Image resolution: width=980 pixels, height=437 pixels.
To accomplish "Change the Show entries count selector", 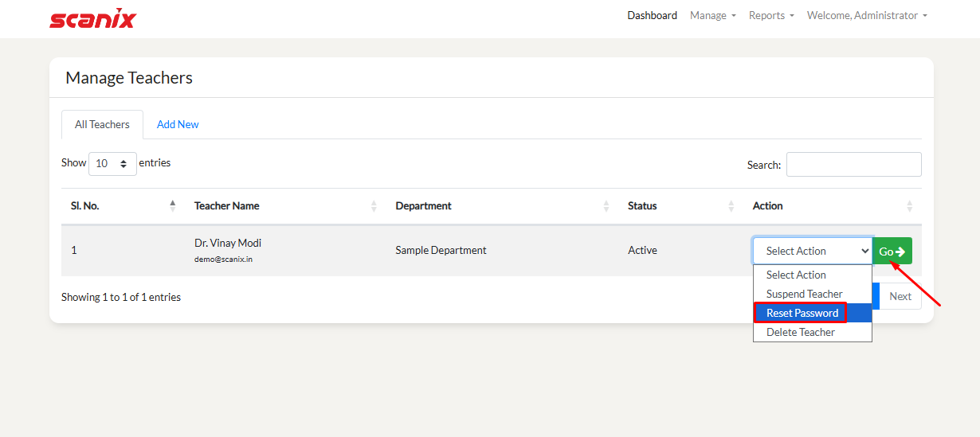I will (112, 163).
